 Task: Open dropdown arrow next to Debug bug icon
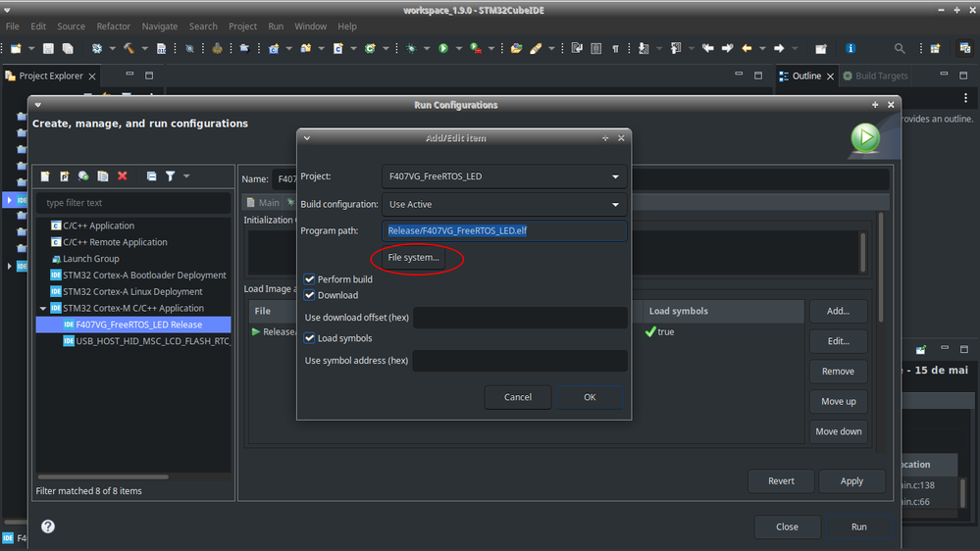pyautogui.click(x=427, y=49)
